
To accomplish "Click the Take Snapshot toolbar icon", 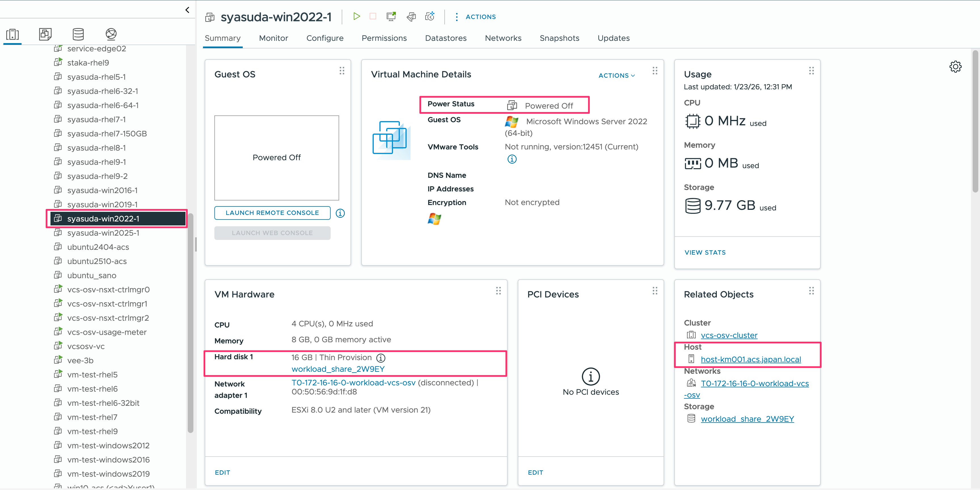I will pyautogui.click(x=430, y=16).
